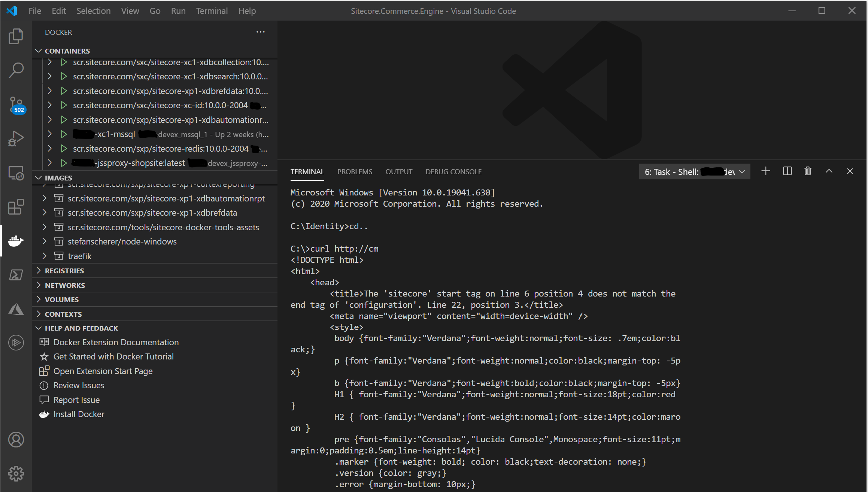Screen dimensions: 868x492
Task: Split the terminal pane
Action: point(787,171)
